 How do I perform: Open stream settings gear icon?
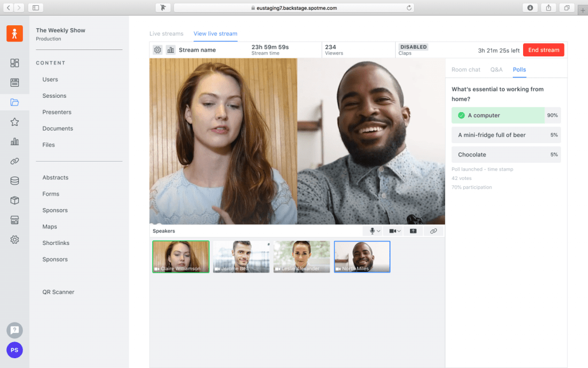[157, 50]
